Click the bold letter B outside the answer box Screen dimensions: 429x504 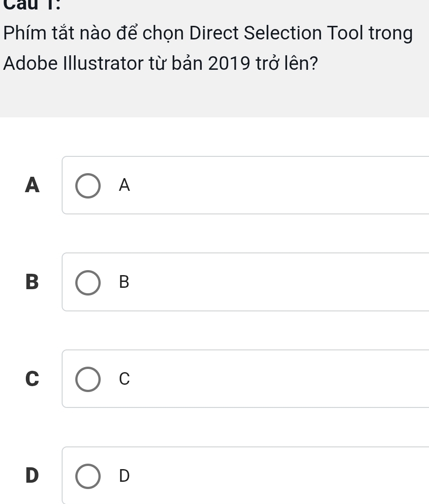coord(32,282)
